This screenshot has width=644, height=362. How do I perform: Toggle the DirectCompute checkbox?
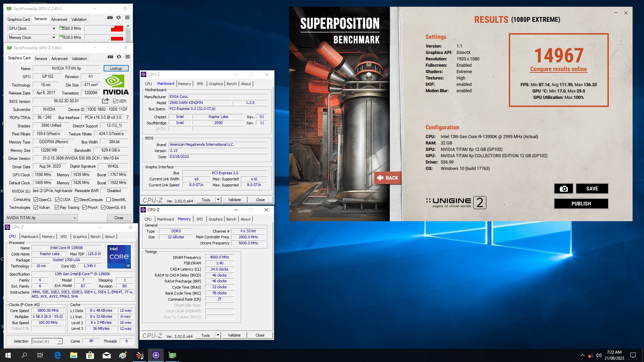point(76,200)
